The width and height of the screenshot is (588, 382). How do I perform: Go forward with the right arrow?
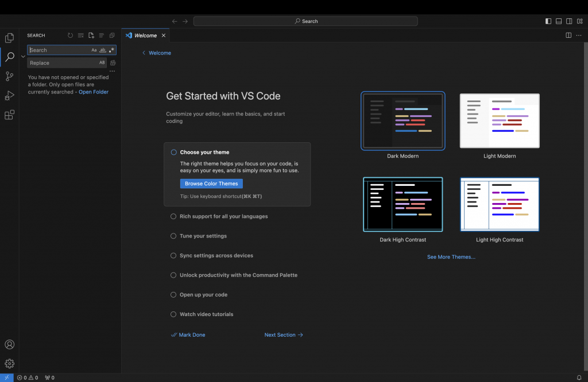185,21
